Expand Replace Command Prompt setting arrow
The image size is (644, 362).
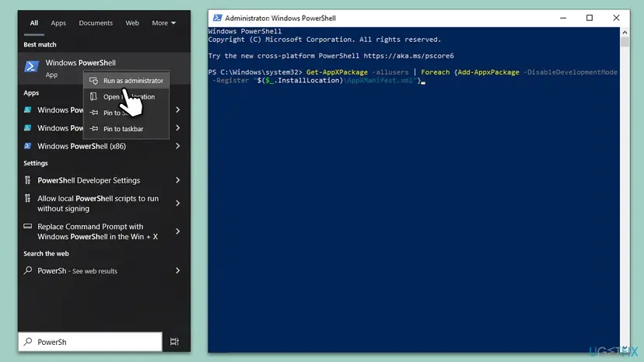[x=178, y=231]
